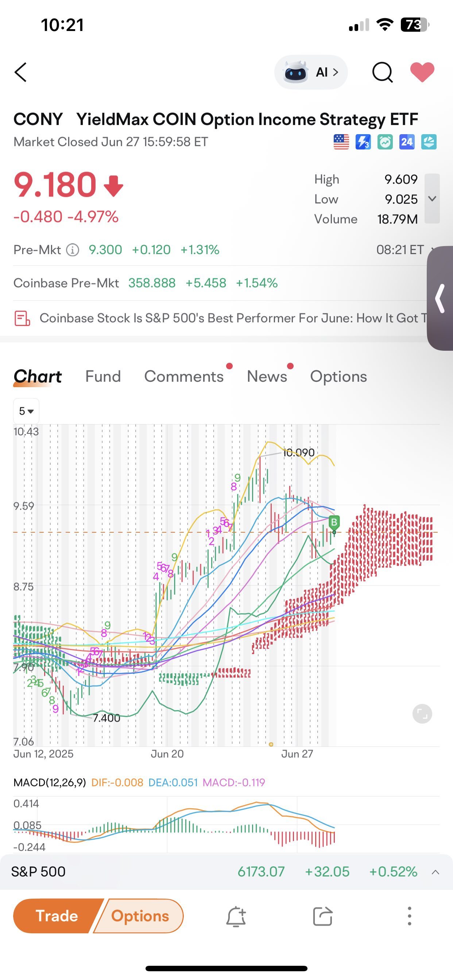Tap the back arrow icon
This screenshot has height=980, width=453.
20,72
